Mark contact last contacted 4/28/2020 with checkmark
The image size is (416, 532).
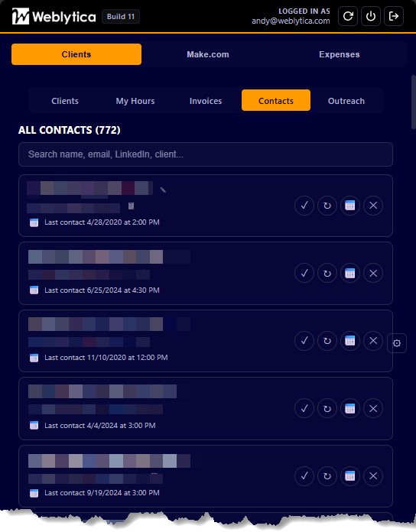(x=304, y=206)
